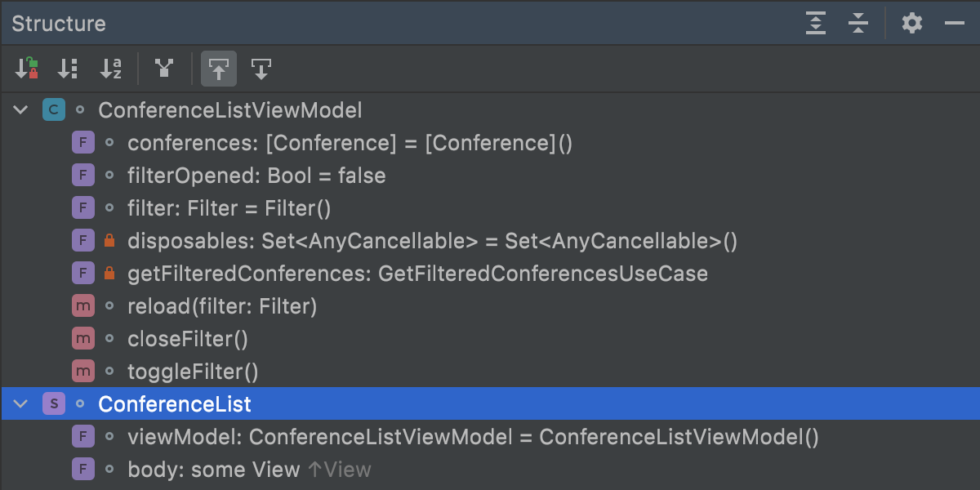Click the class icon beside ConferenceListViewModel
The image size is (980, 490).
(54, 110)
